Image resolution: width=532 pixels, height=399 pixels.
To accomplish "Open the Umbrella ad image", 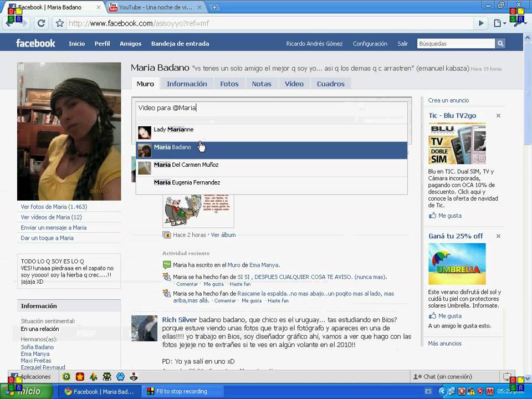I will click(457, 264).
